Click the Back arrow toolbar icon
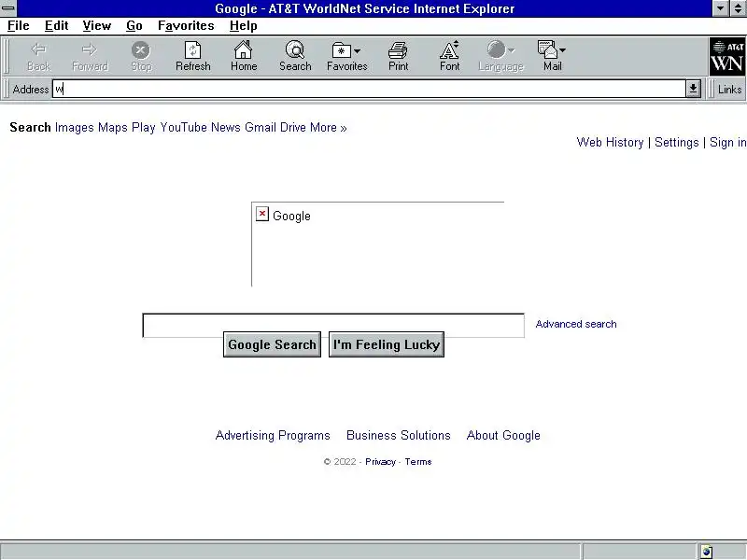 point(38,49)
